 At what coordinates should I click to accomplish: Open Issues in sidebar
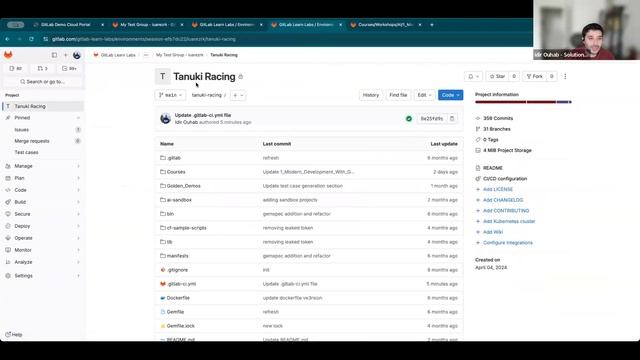43,129
